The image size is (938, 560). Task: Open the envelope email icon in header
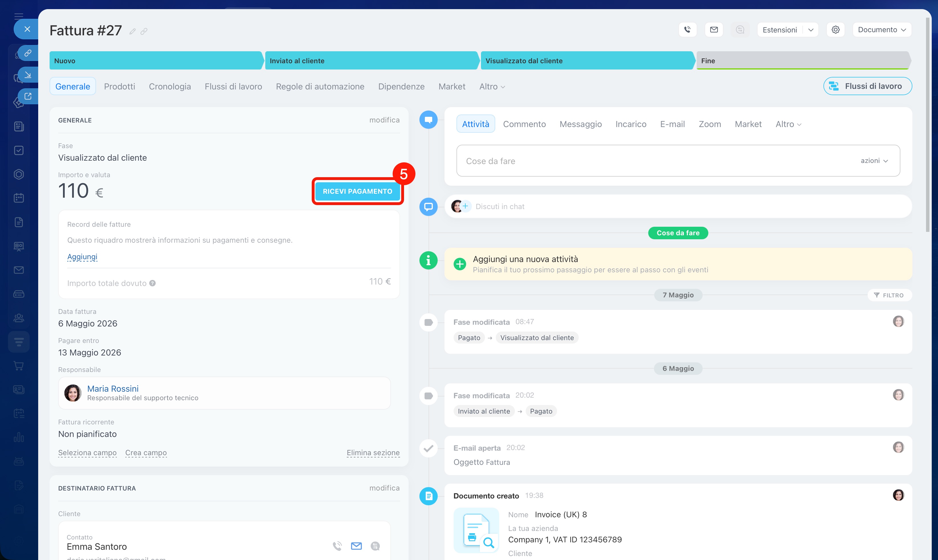click(714, 29)
